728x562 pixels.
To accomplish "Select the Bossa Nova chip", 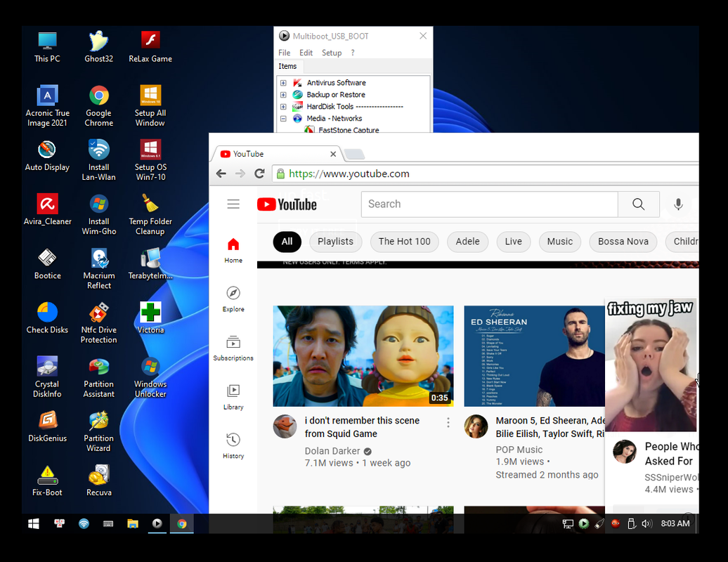I will point(623,242).
